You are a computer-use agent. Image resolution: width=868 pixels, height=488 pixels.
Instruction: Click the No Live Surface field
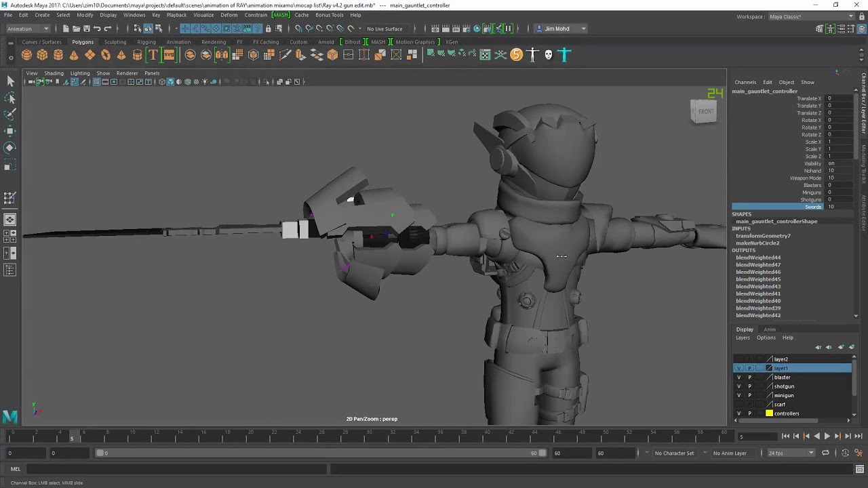pos(387,28)
